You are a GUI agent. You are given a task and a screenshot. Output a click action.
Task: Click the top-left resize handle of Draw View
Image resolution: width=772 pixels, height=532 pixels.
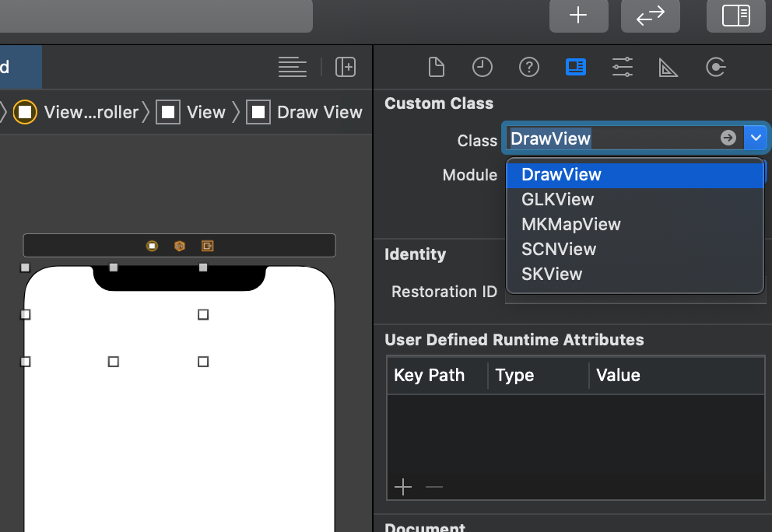[25, 268]
